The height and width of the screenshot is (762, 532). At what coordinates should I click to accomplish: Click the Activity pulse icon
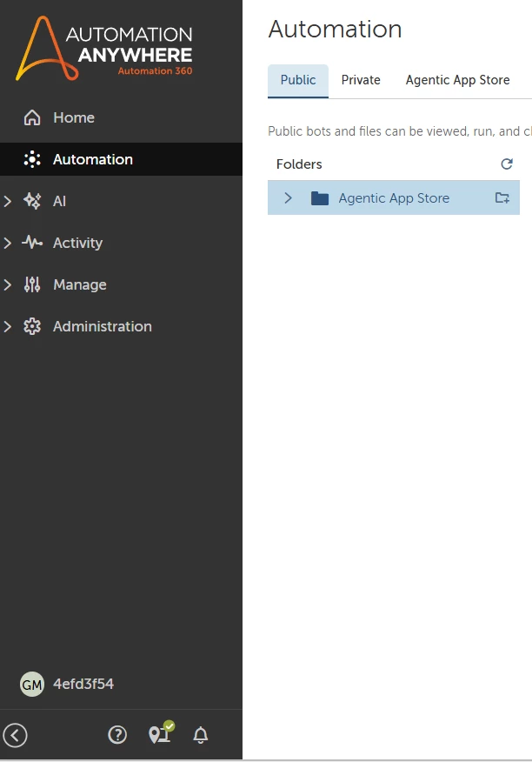32,243
